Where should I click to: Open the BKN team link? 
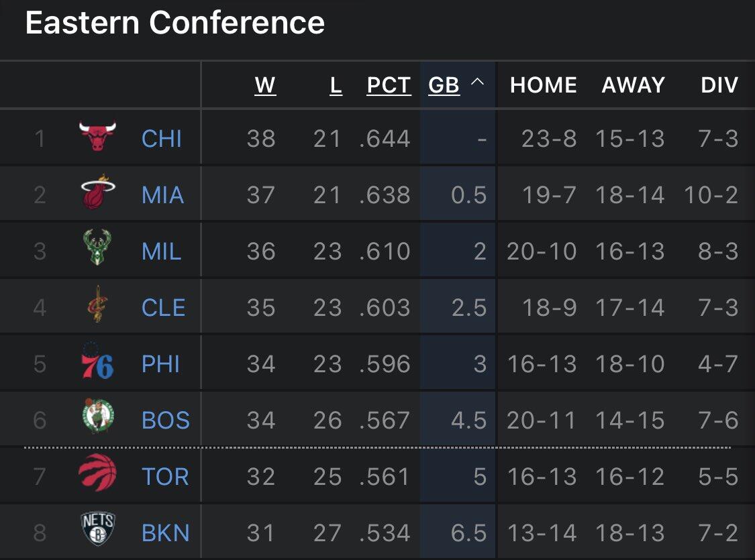coord(166,533)
